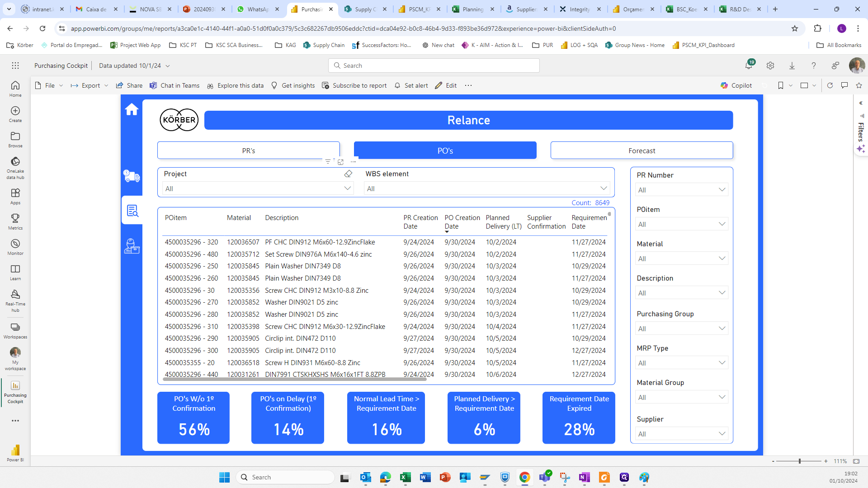Open OneLake data hub in sidebar
Image resolution: width=868 pixels, height=488 pixels.
(x=15, y=168)
